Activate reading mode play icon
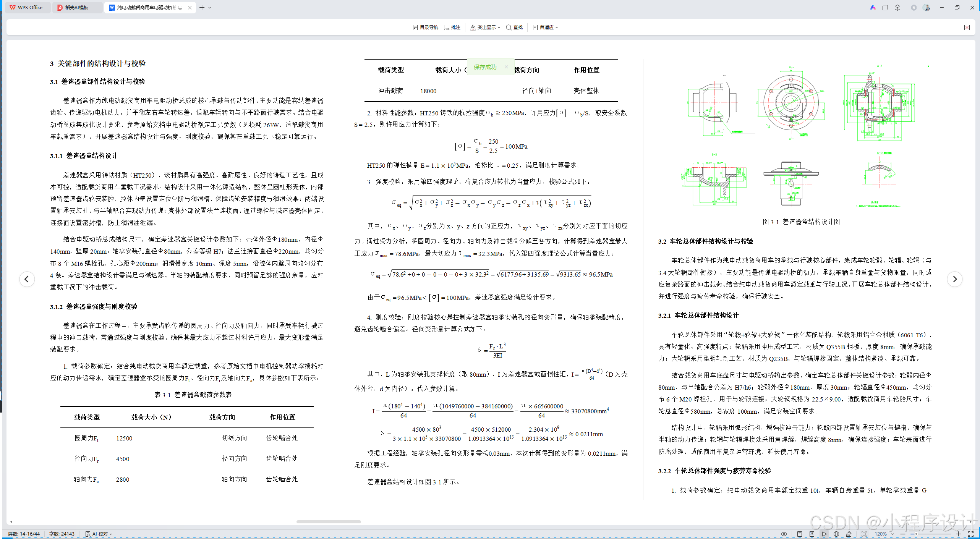 coord(824,534)
